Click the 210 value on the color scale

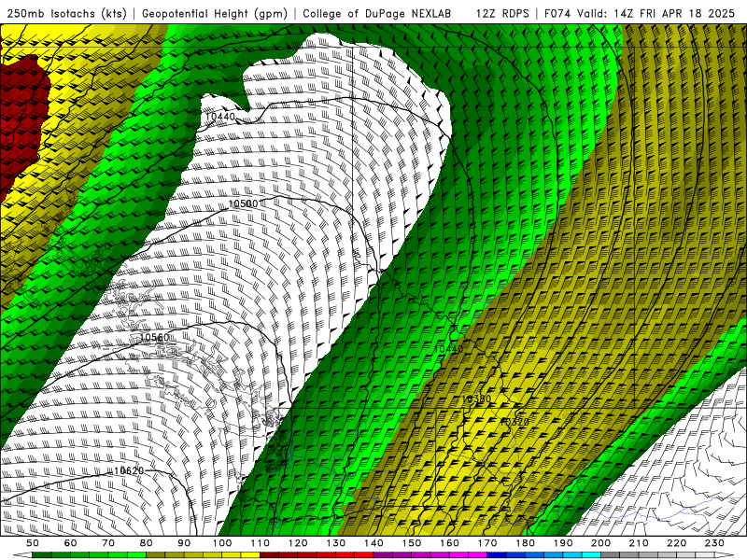pos(639,543)
